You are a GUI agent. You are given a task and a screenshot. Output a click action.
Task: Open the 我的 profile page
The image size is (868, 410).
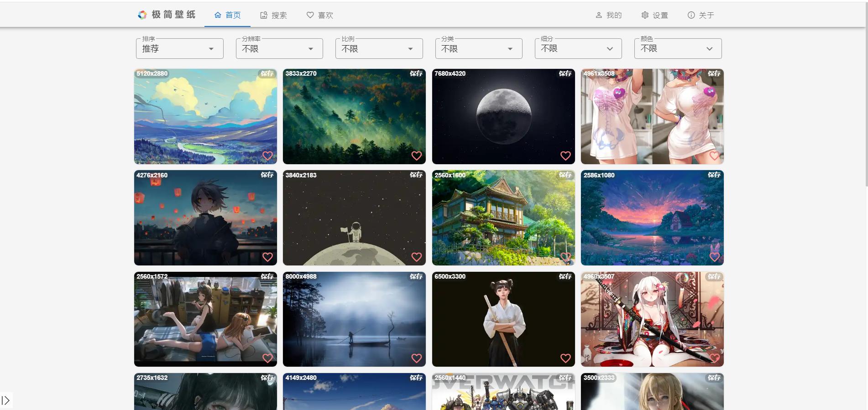[608, 15]
